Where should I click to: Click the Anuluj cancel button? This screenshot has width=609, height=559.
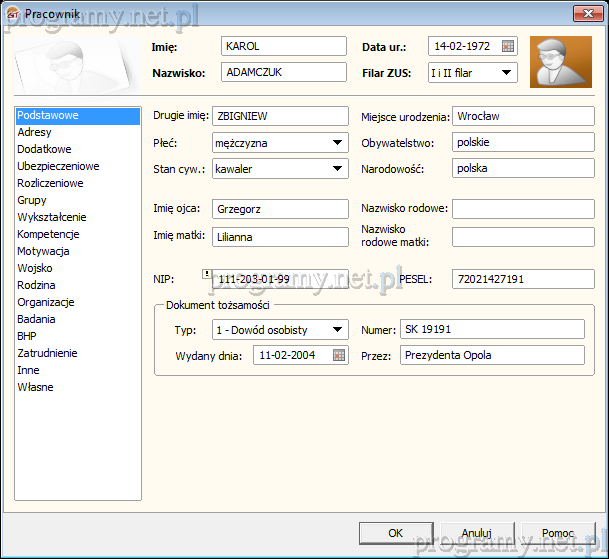coord(476,533)
